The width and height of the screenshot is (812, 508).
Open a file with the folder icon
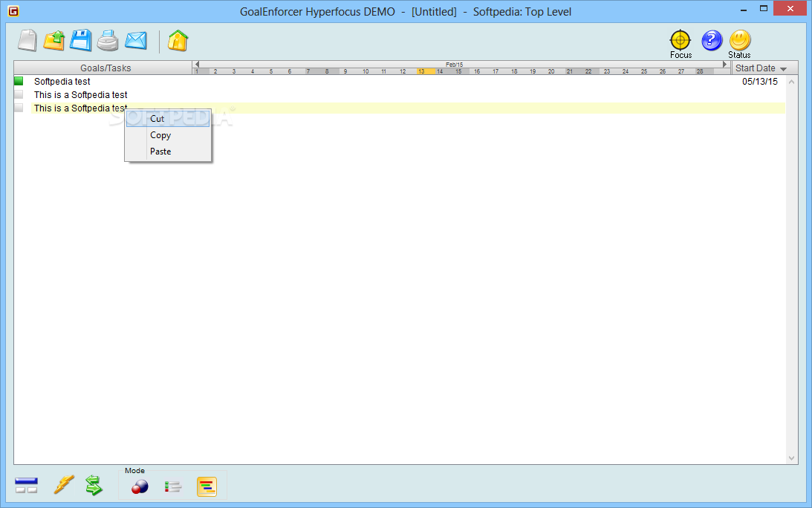54,40
